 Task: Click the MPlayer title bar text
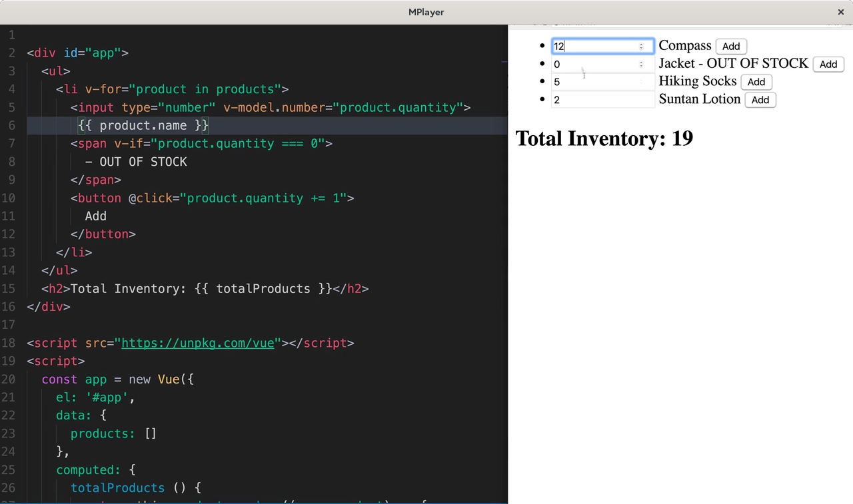tap(426, 12)
